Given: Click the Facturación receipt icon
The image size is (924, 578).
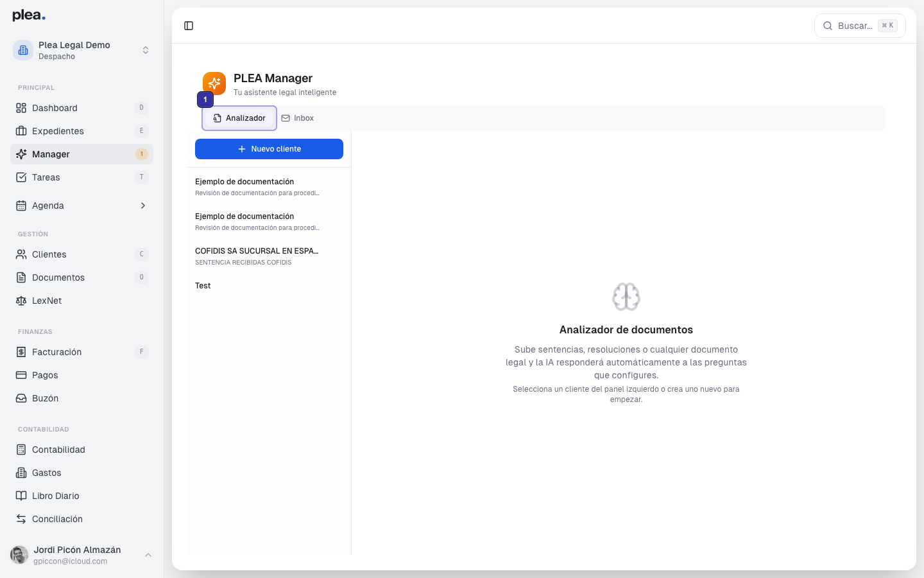Looking at the screenshot, I should pyautogui.click(x=21, y=352).
